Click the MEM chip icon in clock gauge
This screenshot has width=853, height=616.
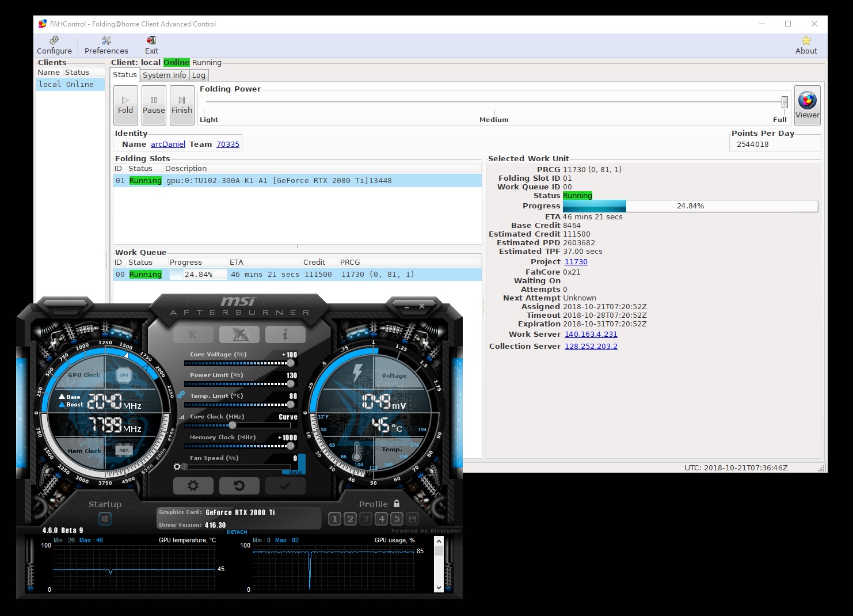[124, 450]
